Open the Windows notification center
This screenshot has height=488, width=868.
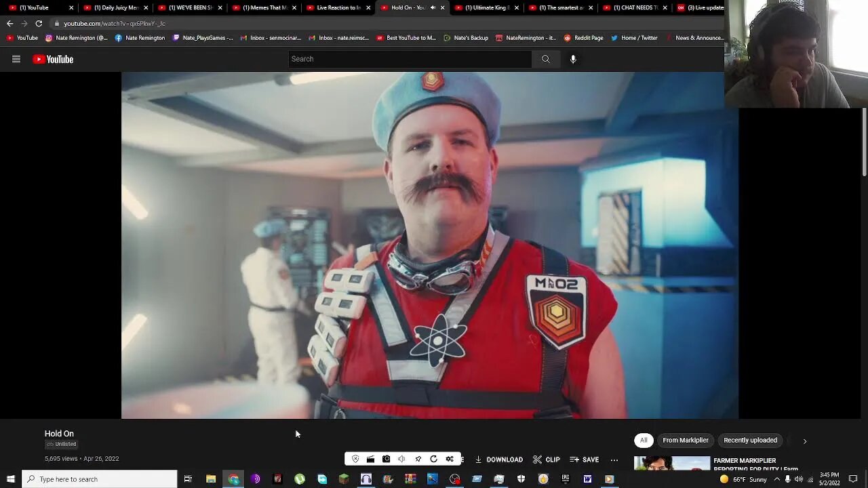[853, 479]
